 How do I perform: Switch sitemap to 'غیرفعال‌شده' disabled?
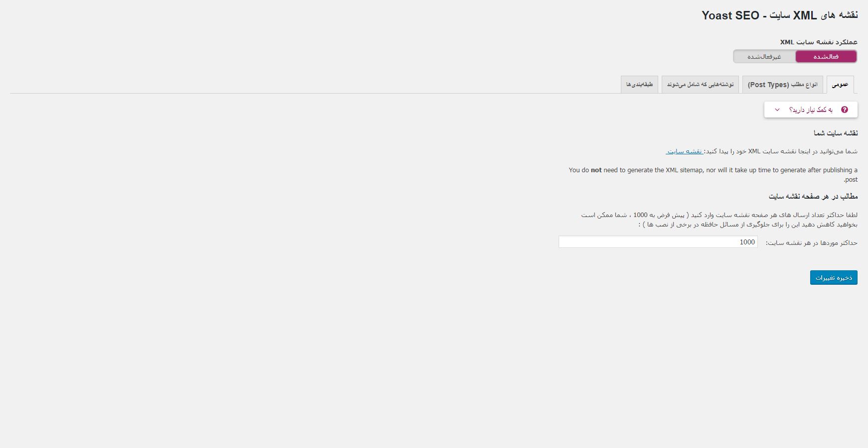pyautogui.click(x=764, y=57)
